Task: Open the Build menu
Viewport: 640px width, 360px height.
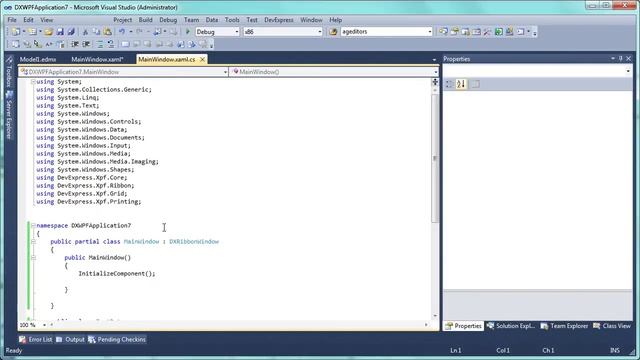Action: [x=146, y=20]
